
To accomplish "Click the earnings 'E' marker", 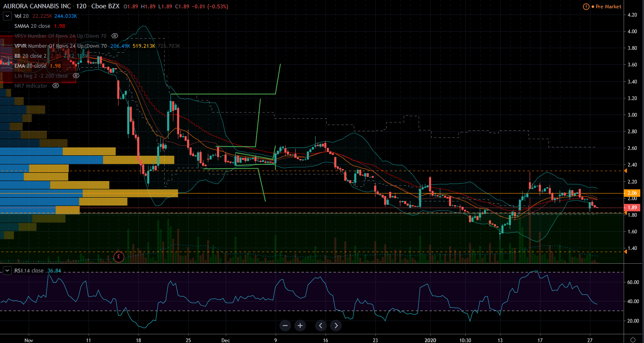I will [118, 257].
